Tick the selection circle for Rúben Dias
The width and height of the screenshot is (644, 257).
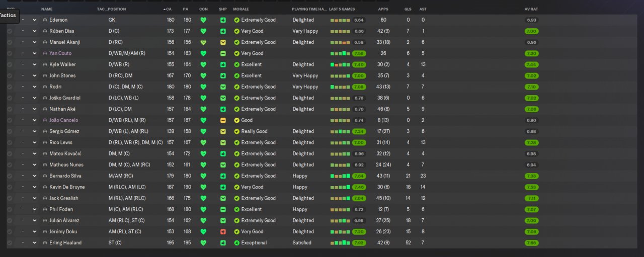pyautogui.click(x=10, y=31)
